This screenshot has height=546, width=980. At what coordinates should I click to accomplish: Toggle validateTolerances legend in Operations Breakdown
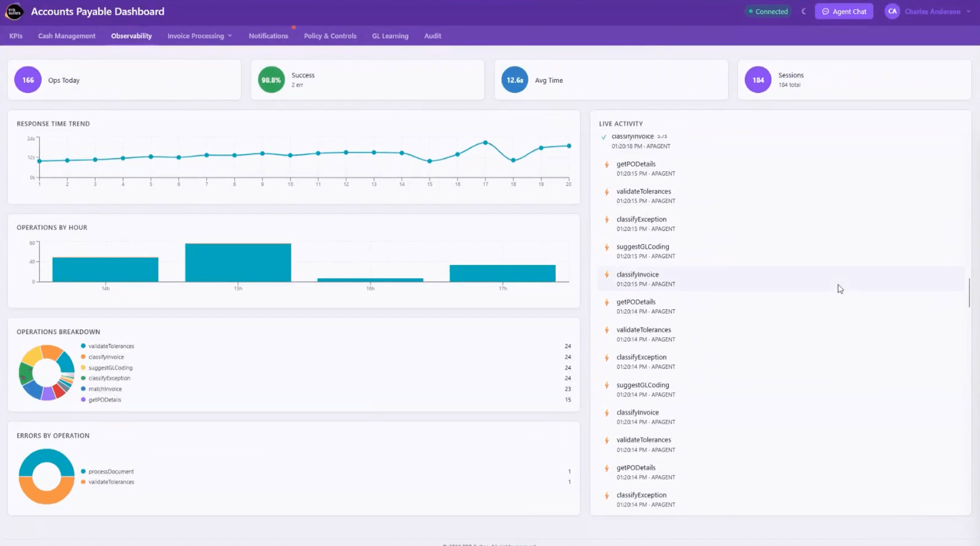(x=108, y=346)
